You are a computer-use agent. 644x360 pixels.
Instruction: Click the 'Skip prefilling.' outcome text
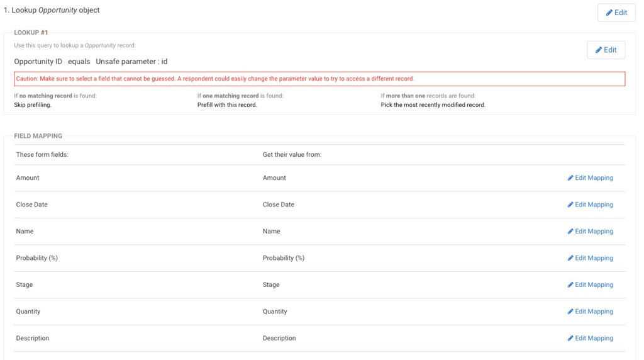tap(33, 105)
